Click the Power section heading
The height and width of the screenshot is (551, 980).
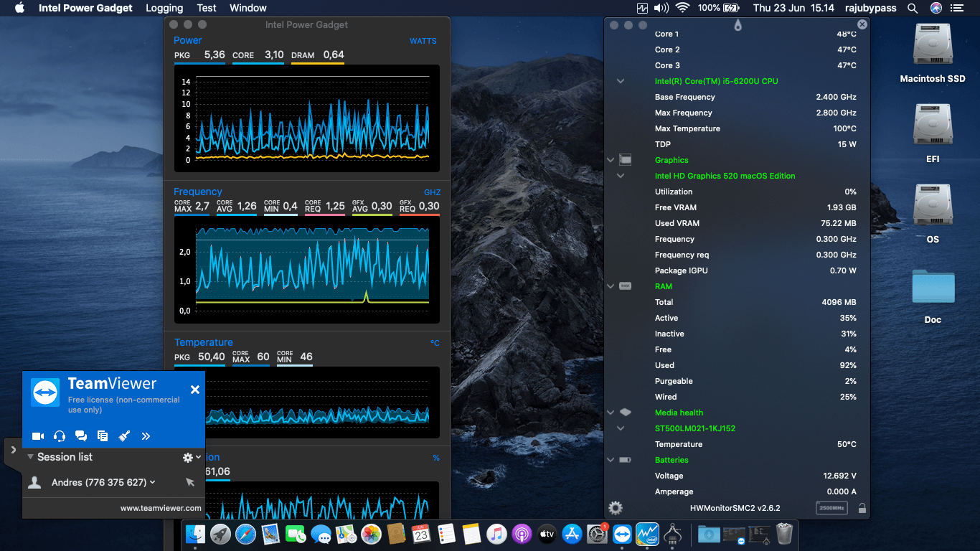coord(188,41)
